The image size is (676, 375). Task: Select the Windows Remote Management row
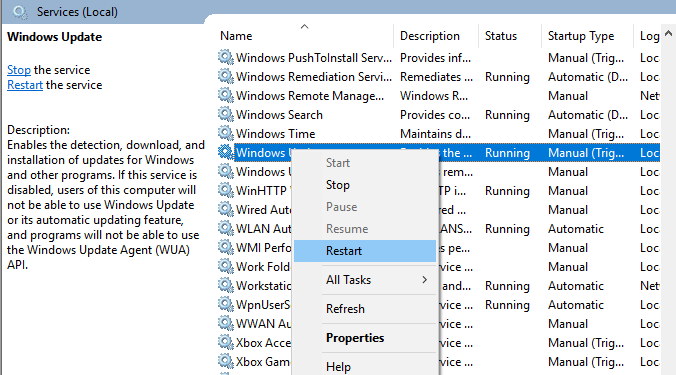point(438,95)
